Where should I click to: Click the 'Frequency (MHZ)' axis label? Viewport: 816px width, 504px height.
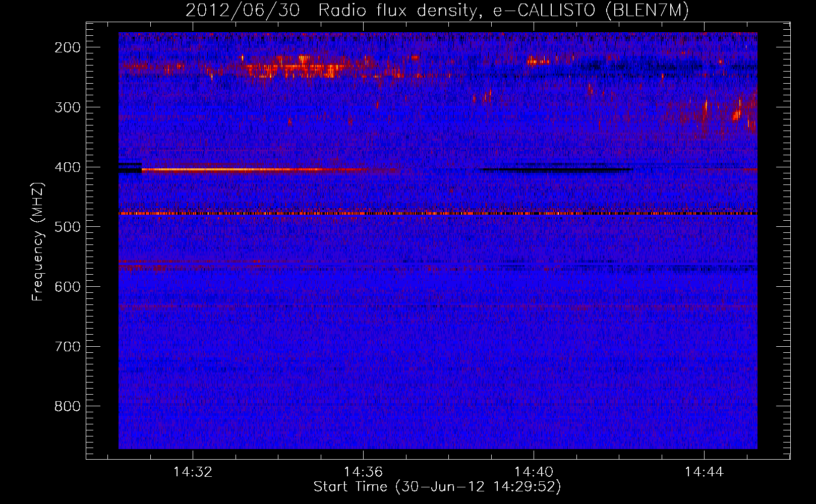point(38,241)
